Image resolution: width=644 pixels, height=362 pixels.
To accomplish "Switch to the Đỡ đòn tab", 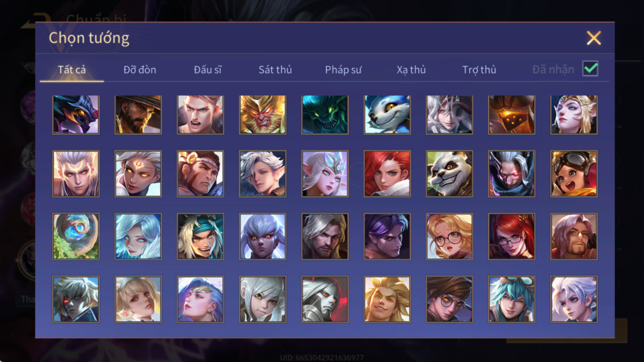I will tap(140, 70).
